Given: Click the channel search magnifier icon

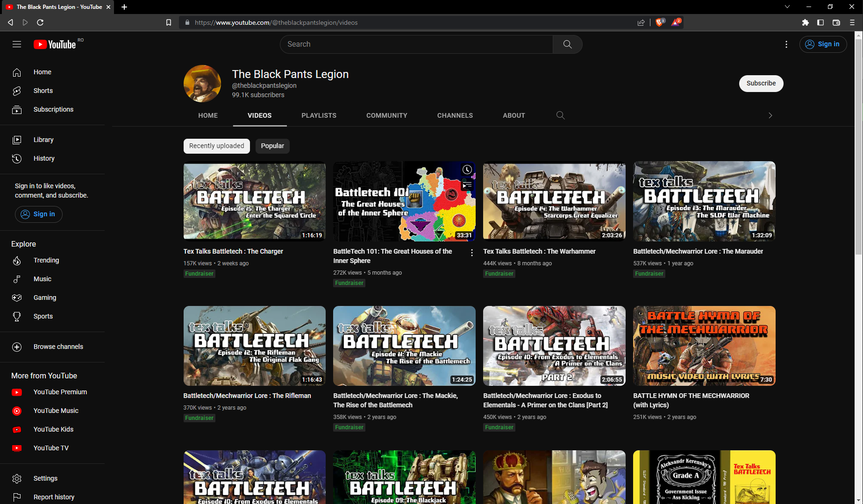Looking at the screenshot, I should coord(561,115).
